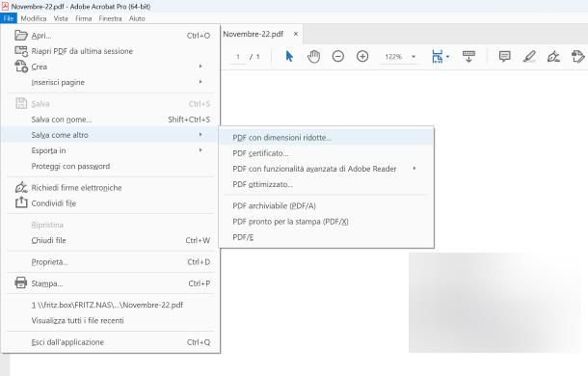Open the Vista menu
The image size is (588, 376).
point(61,18)
